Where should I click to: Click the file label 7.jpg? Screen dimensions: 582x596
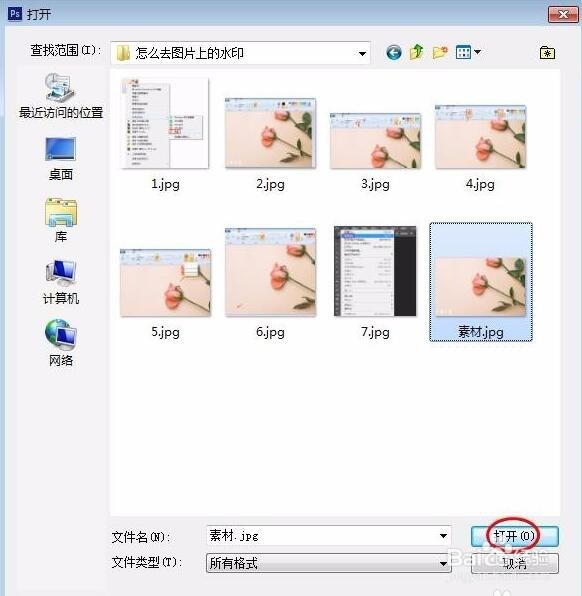click(376, 332)
